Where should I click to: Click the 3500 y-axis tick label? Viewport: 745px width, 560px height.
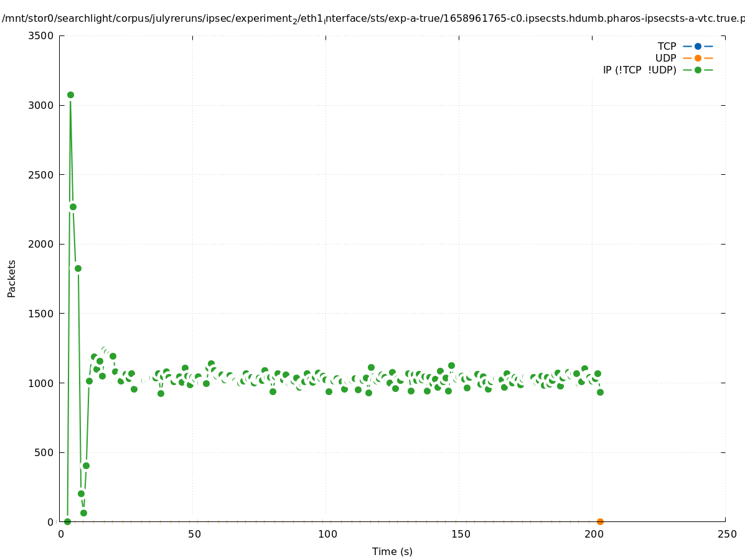42,35
